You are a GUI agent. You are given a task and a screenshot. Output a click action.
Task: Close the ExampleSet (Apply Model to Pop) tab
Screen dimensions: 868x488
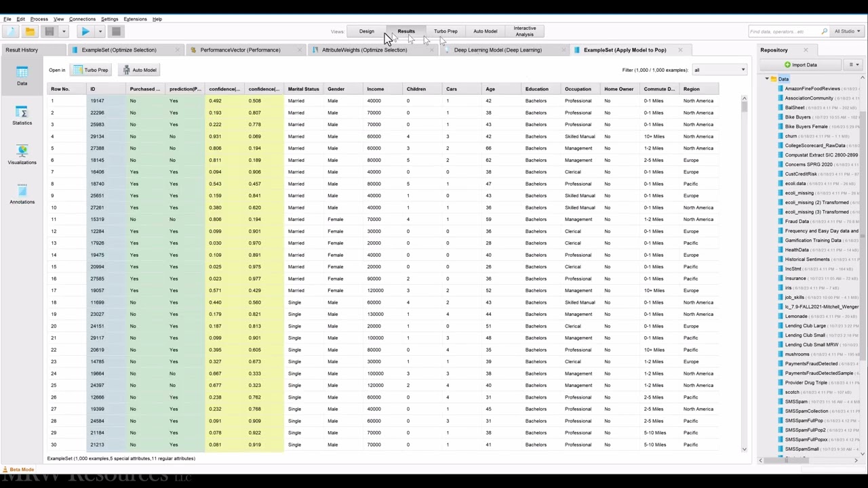point(682,50)
